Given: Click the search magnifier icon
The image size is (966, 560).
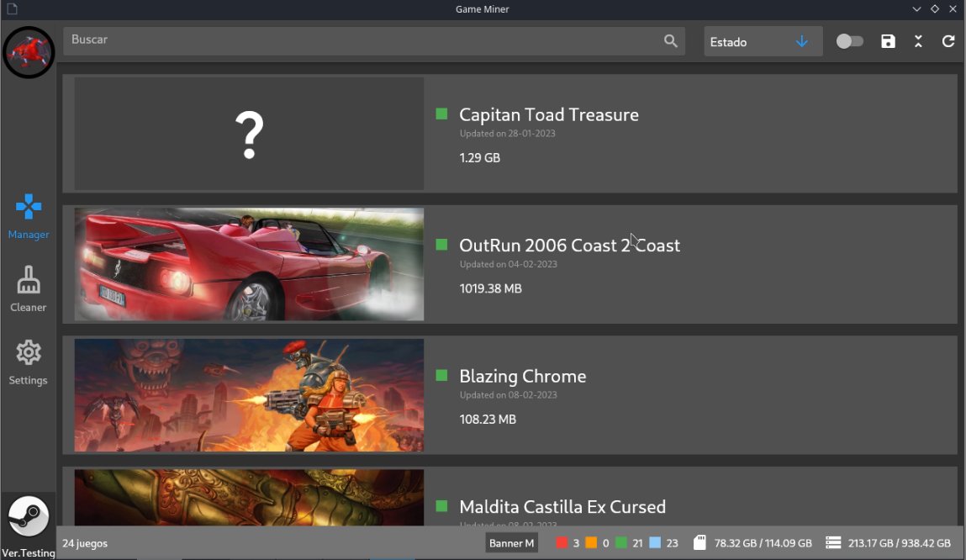Looking at the screenshot, I should (670, 41).
